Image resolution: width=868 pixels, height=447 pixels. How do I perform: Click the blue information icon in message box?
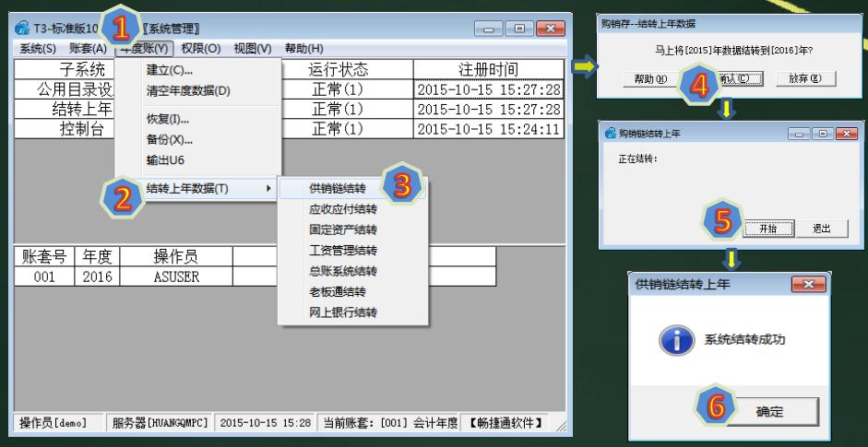(676, 340)
